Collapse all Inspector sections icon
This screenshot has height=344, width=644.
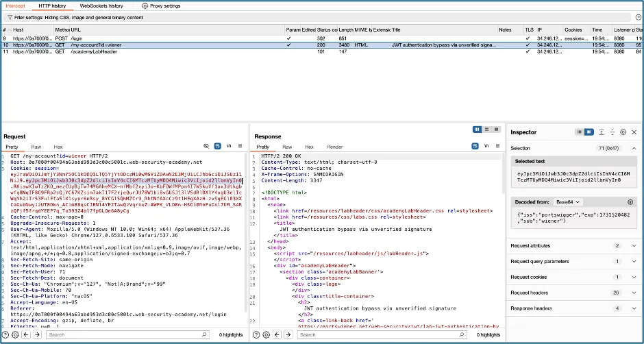tap(612, 132)
